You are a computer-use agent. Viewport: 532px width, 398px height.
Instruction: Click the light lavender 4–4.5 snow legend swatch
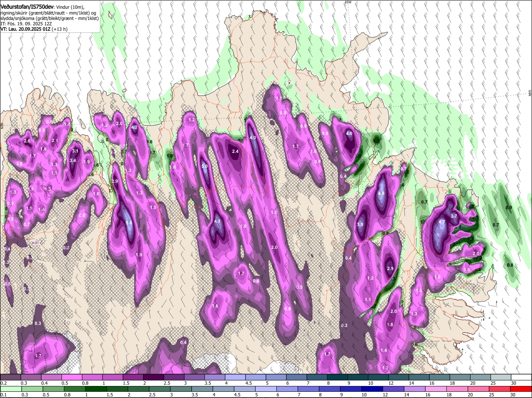(x=236, y=377)
